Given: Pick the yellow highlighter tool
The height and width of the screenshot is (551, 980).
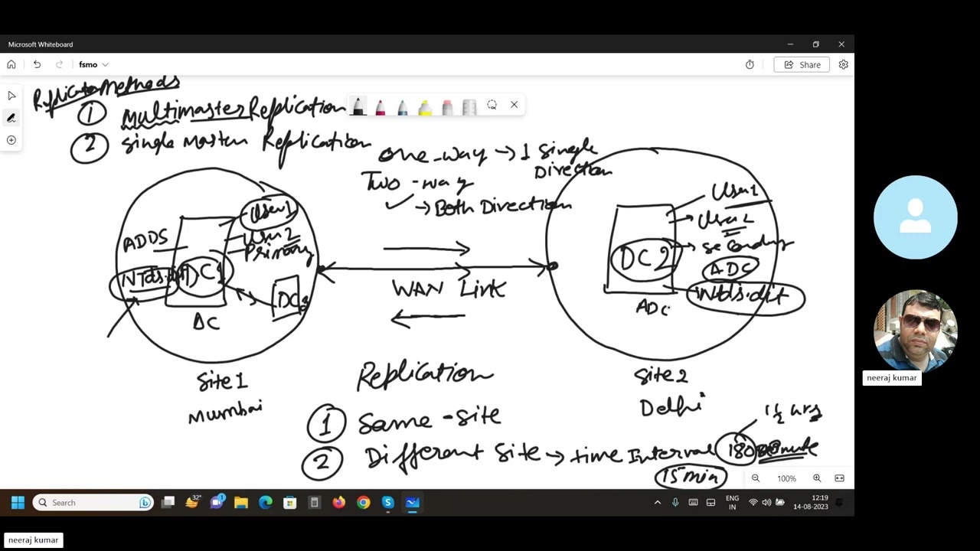Looking at the screenshot, I should tap(424, 106).
